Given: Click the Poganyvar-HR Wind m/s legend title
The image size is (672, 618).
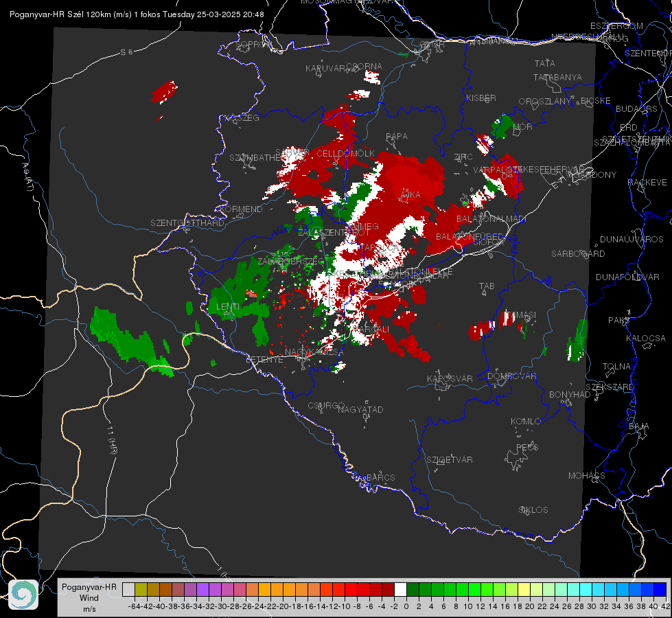Looking at the screenshot, I should pos(89,598).
